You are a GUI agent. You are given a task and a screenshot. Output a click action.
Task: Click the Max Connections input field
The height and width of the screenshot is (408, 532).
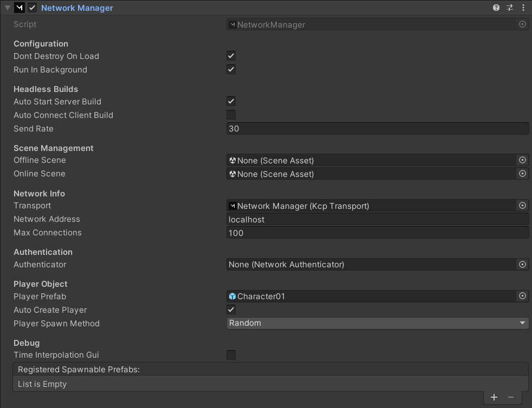point(377,233)
